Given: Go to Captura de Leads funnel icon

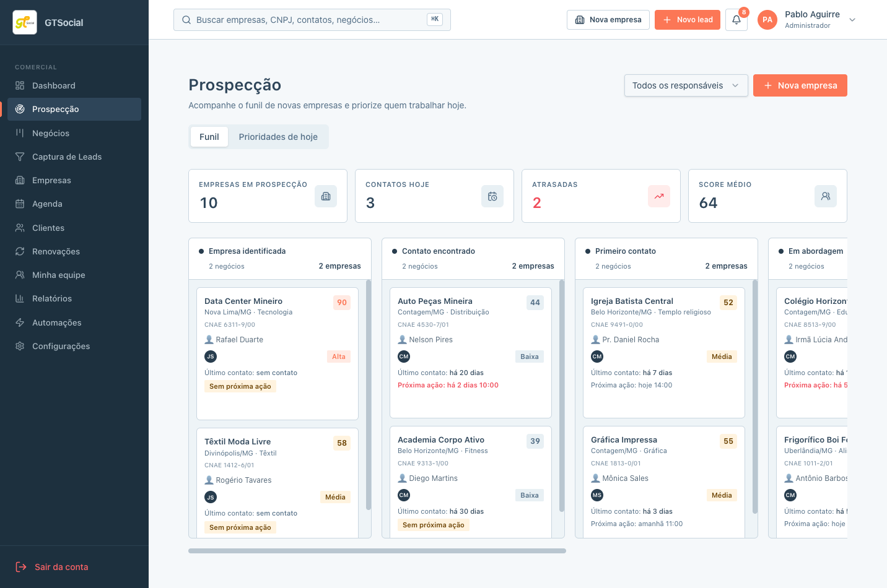Looking at the screenshot, I should pyautogui.click(x=20, y=157).
